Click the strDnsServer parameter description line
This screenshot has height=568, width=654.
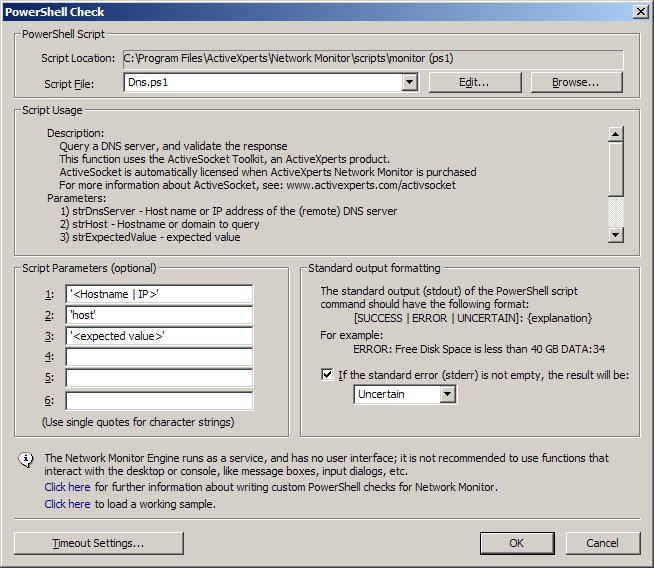229,211
